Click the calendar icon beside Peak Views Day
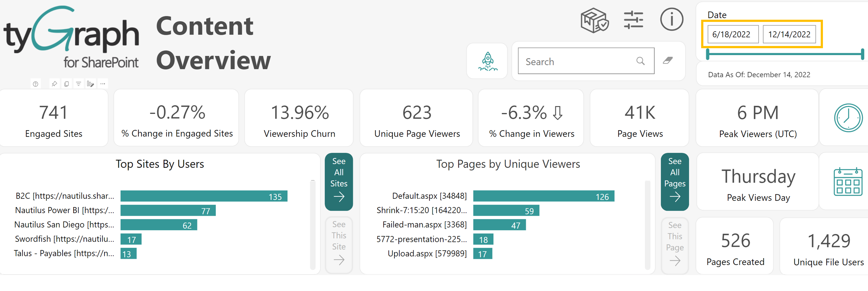 848,182
